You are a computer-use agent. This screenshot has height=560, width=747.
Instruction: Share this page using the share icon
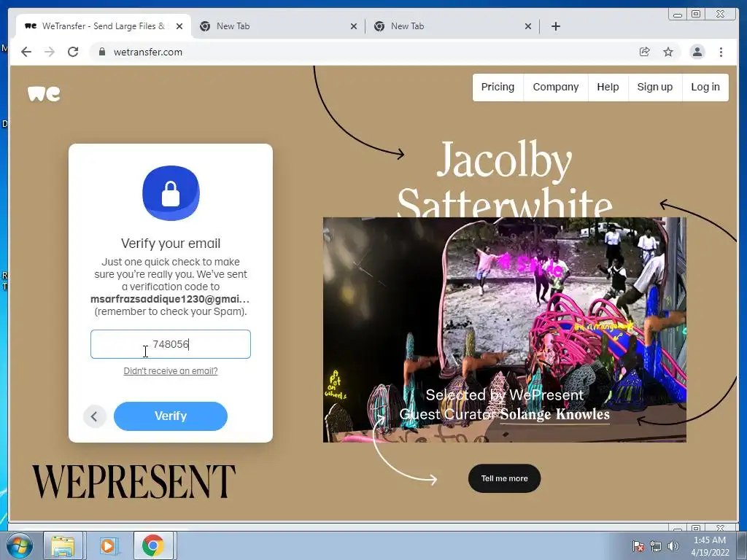tap(645, 52)
